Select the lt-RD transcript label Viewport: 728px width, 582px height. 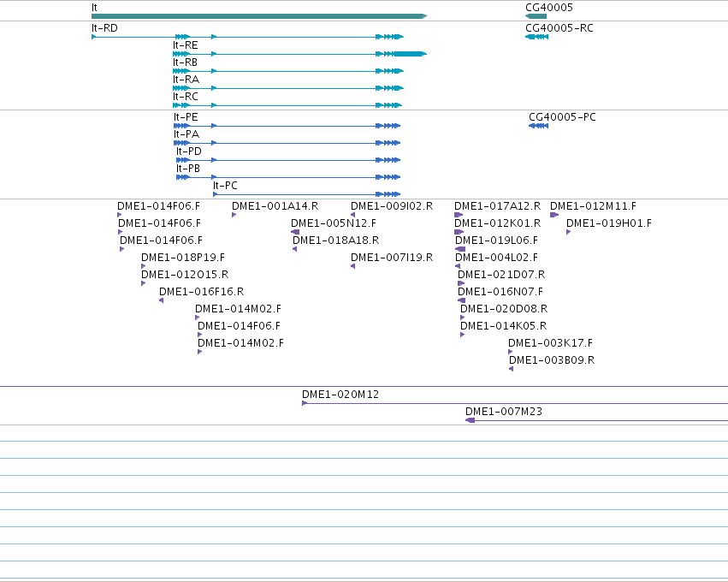pyautogui.click(x=104, y=28)
